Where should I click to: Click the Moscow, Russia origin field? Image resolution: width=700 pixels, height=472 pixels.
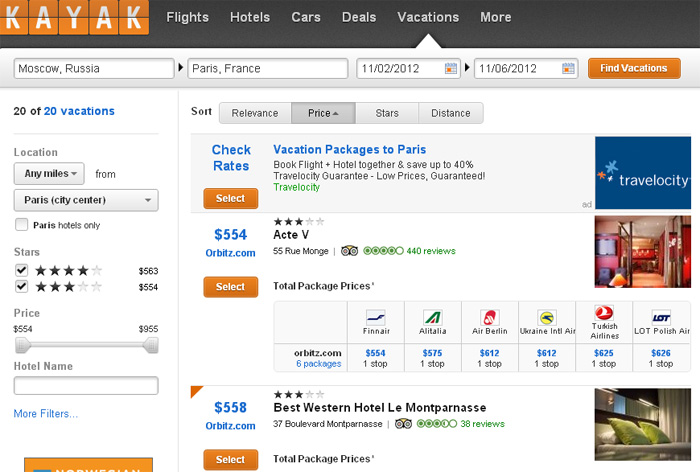click(x=94, y=68)
